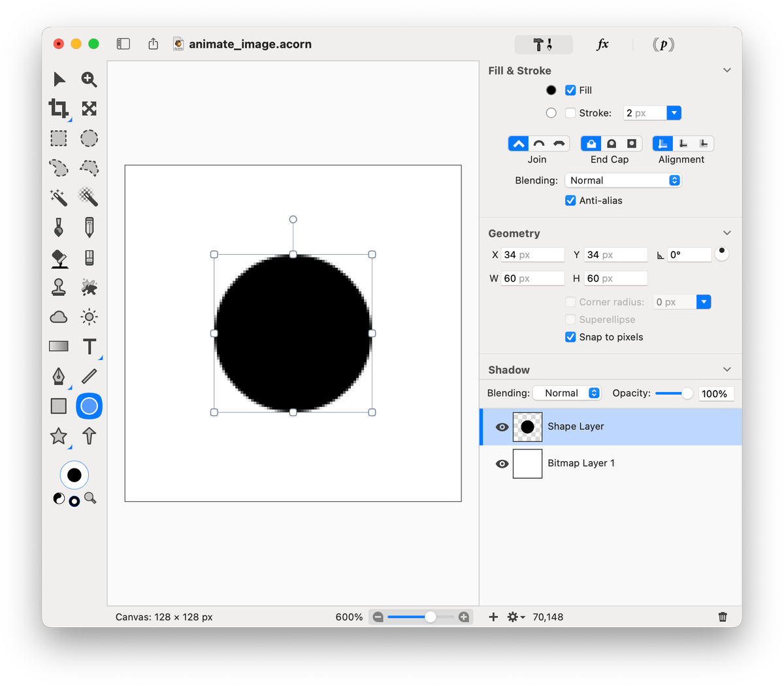The height and width of the screenshot is (686, 784).
Task: Activate the Zoom magnifier tool
Action: [90, 79]
